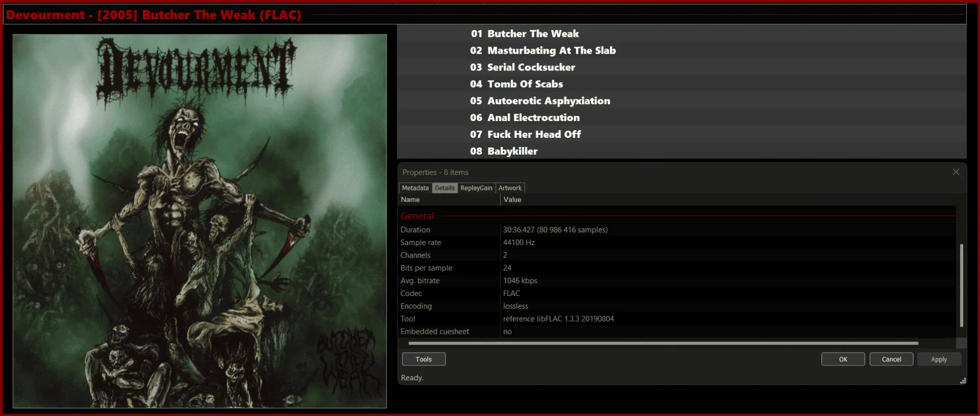Image resolution: width=980 pixels, height=416 pixels.
Task: Select the Embedded cuesheet row
Action: point(677,332)
